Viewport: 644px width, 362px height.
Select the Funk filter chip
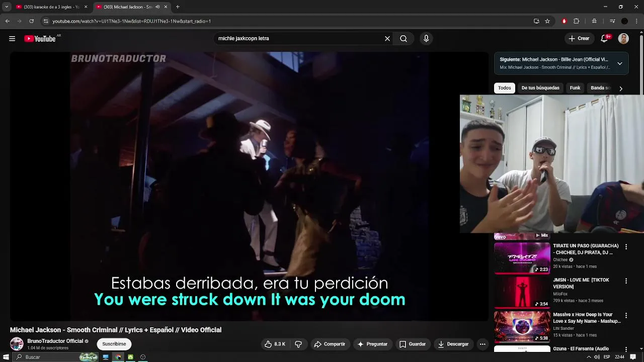[575, 88]
